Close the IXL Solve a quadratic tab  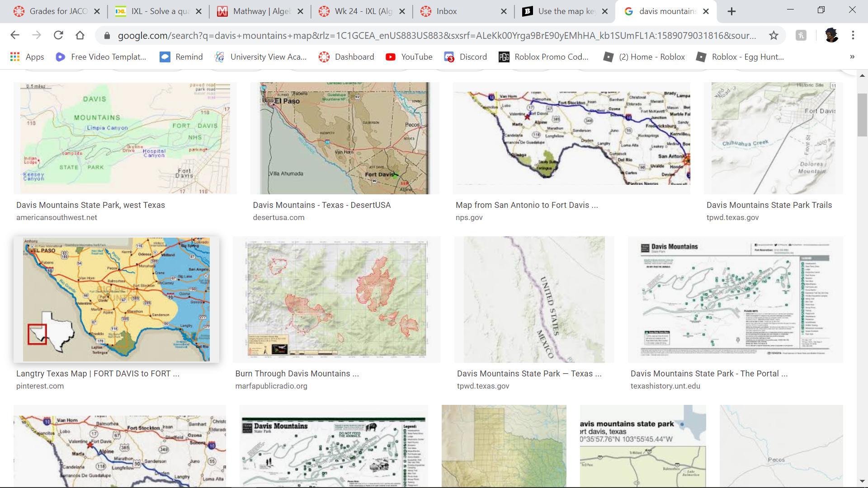point(198,11)
